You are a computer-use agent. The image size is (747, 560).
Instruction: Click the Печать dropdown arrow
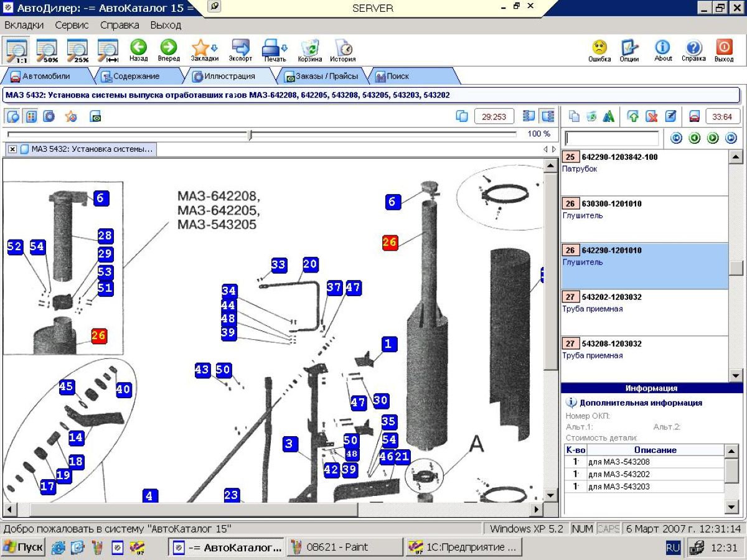click(284, 48)
